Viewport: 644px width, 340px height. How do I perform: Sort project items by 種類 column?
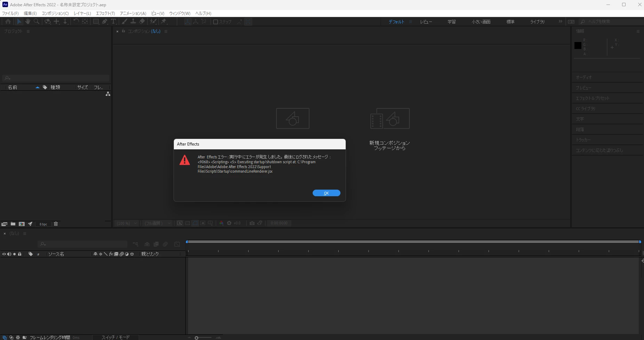(55, 87)
